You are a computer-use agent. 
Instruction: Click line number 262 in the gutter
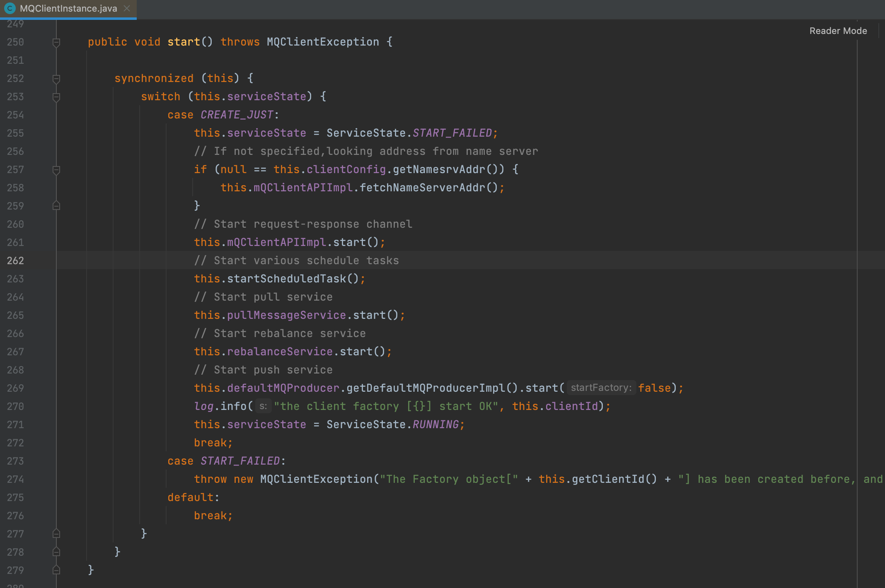[x=15, y=260]
